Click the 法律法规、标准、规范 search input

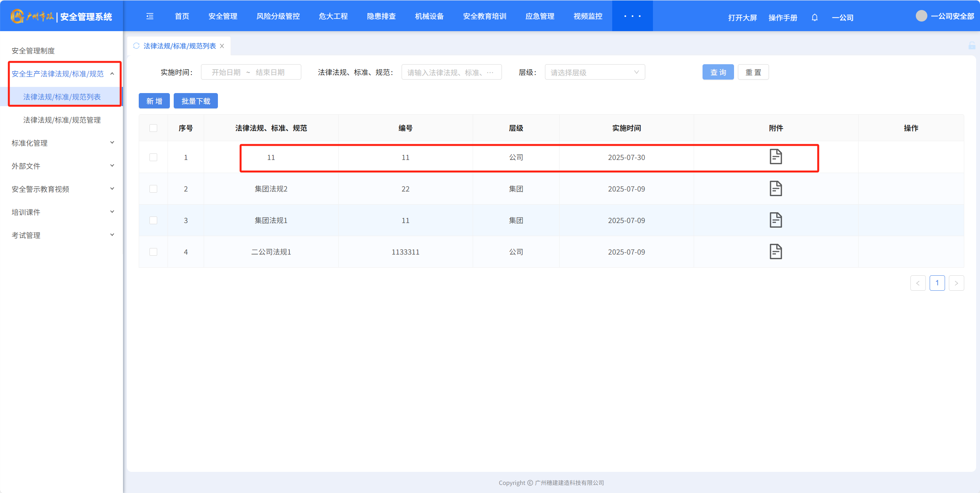451,72
